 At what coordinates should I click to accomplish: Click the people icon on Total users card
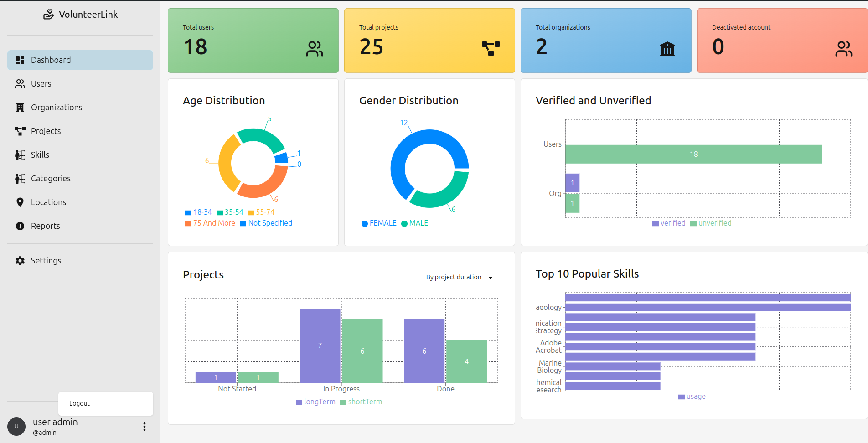[x=315, y=49]
